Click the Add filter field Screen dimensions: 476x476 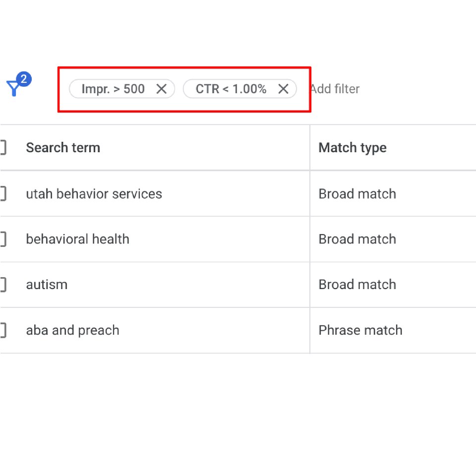[335, 89]
